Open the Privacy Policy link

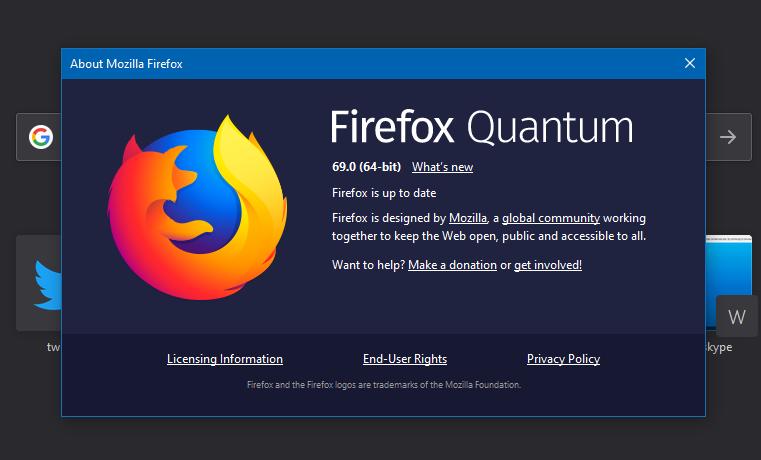(563, 359)
